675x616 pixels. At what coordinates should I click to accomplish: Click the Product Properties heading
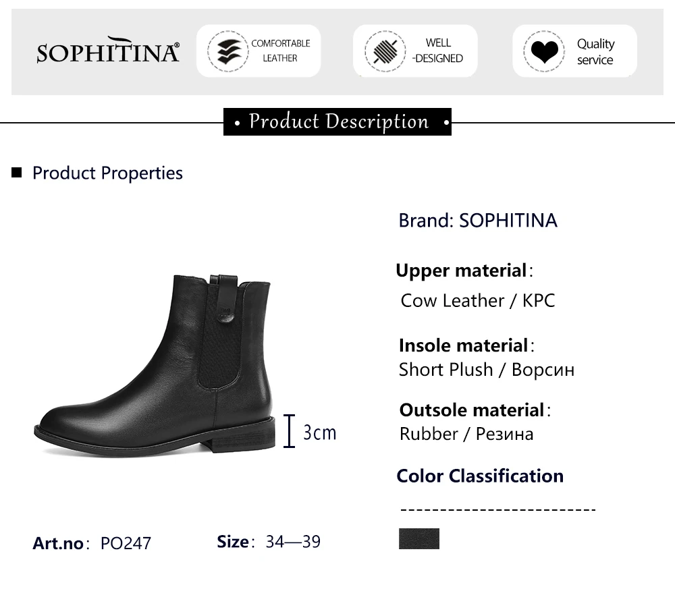[x=107, y=173]
